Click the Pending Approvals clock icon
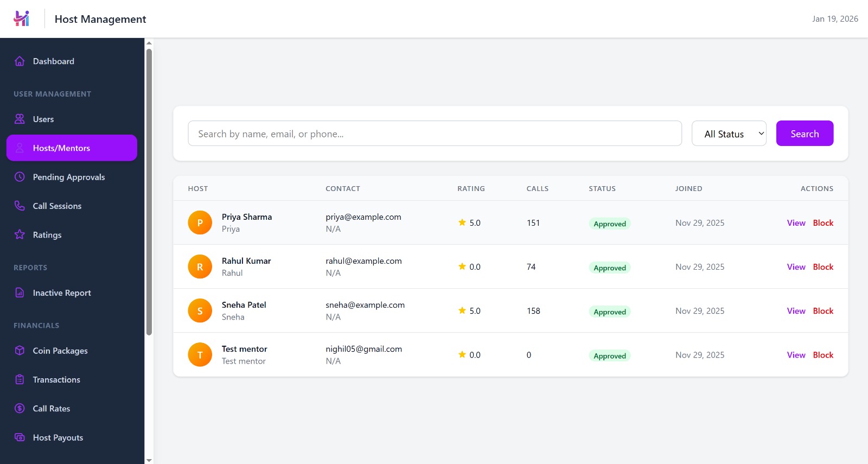This screenshot has width=868, height=464. [x=20, y=177]
